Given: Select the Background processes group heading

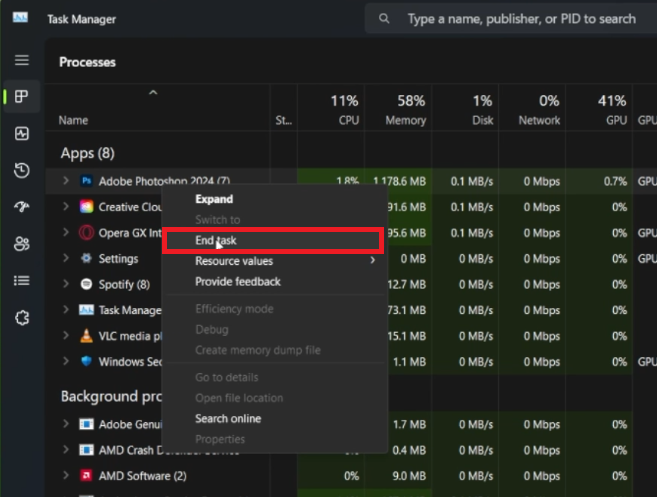Looking at the screenshot, I should pos(111,396).
